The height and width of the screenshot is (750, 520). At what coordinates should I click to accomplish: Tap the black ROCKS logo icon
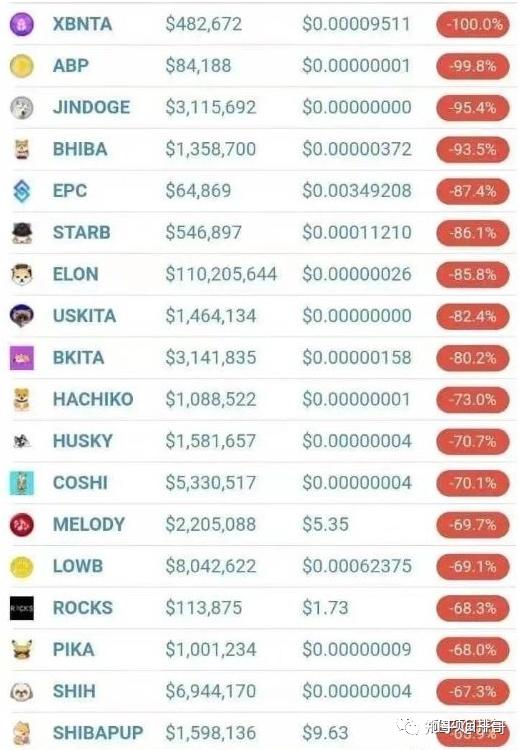coord(22,608)
